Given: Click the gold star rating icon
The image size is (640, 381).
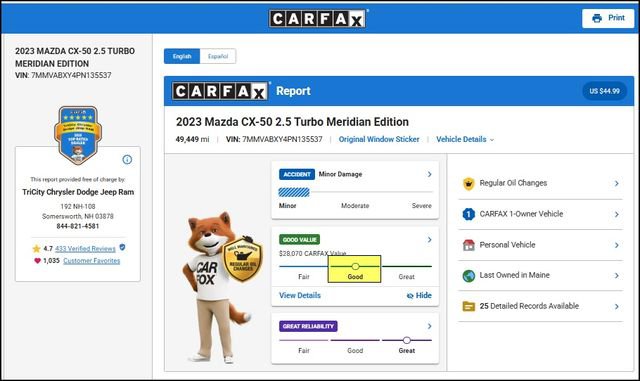Looking at the screenshot, I should point(36,248).
